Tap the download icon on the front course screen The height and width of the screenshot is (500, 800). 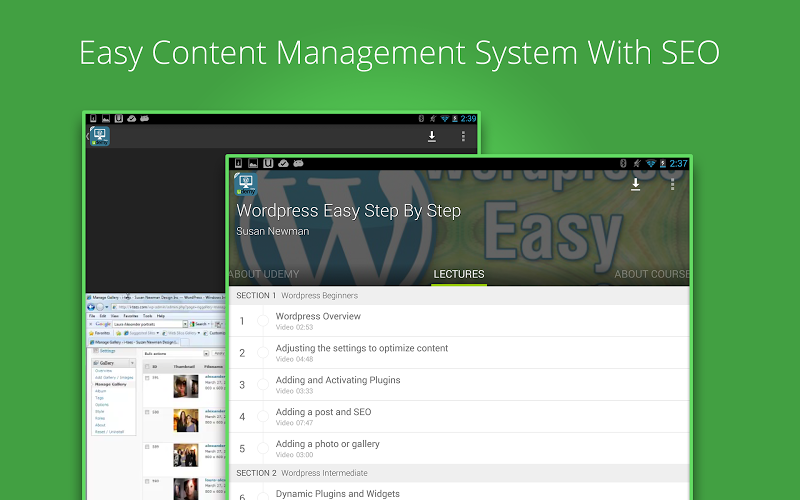pyautogui.click(x=635, y=184)
